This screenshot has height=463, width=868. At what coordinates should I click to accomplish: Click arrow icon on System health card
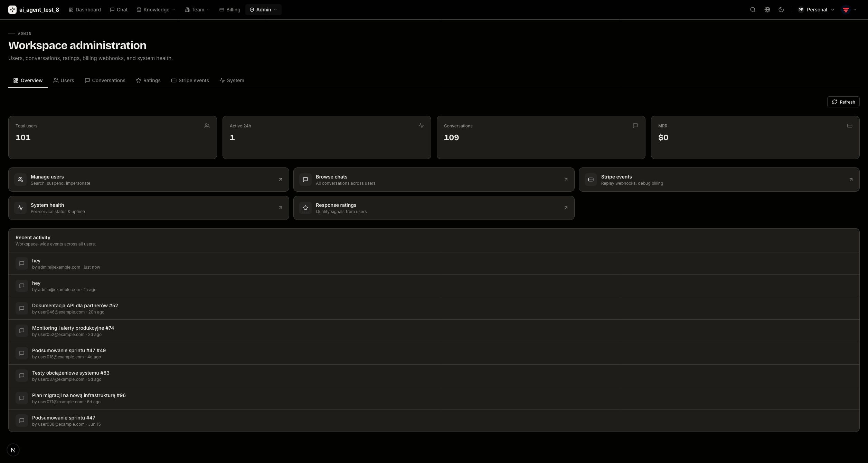[x=281, y=208]
